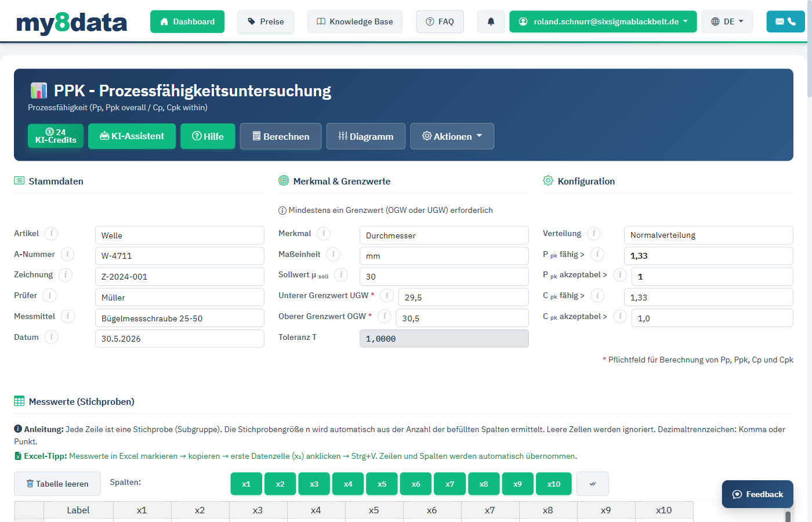Edit the Cpk akzeptabel value 1,0
Image resolution: width=812 pixels, height=522 pixels.
[712, 318]
